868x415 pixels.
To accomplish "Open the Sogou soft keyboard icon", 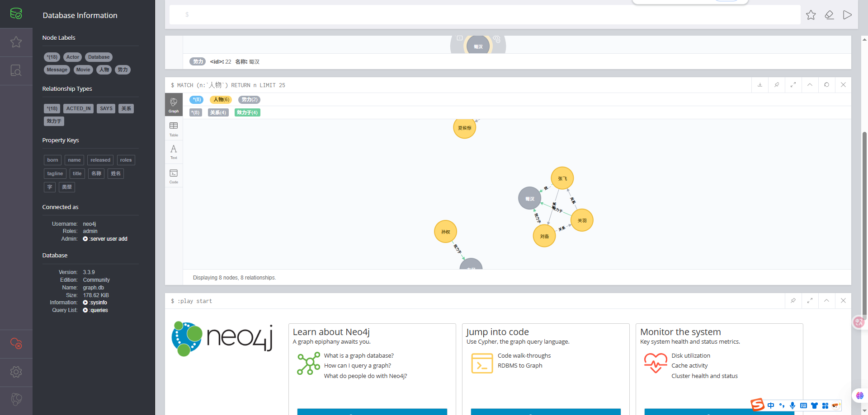I will tap(803, 406).
